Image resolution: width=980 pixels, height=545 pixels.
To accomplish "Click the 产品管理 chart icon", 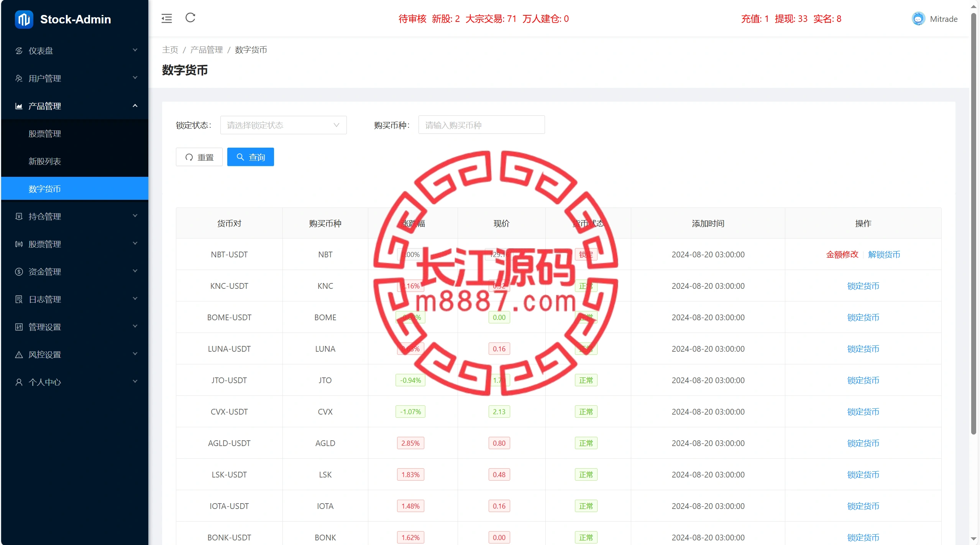I will (19, 106).
